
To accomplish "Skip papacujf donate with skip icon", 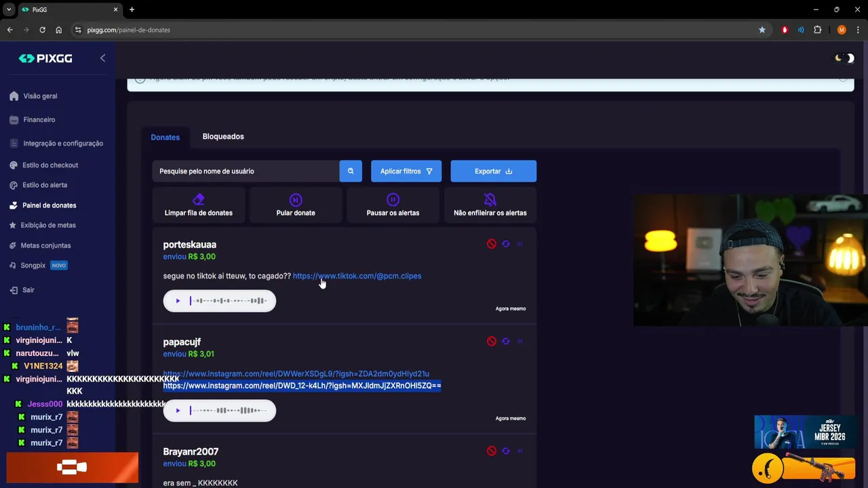I will (520, 342).
